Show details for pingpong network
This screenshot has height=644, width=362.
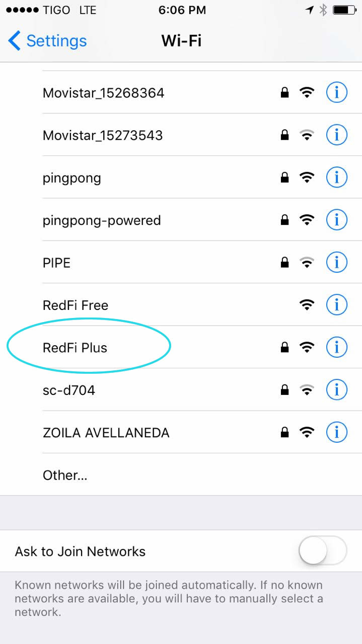tap(337, 177)
